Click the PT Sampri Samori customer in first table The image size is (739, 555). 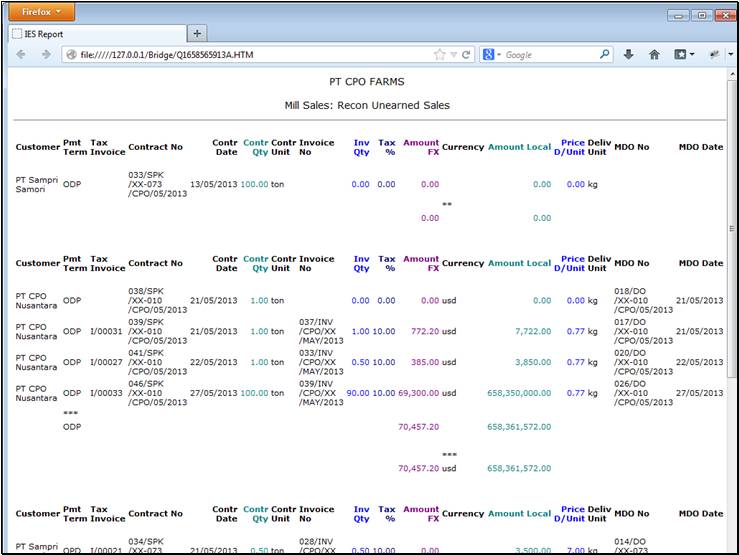tap(37, 184)
